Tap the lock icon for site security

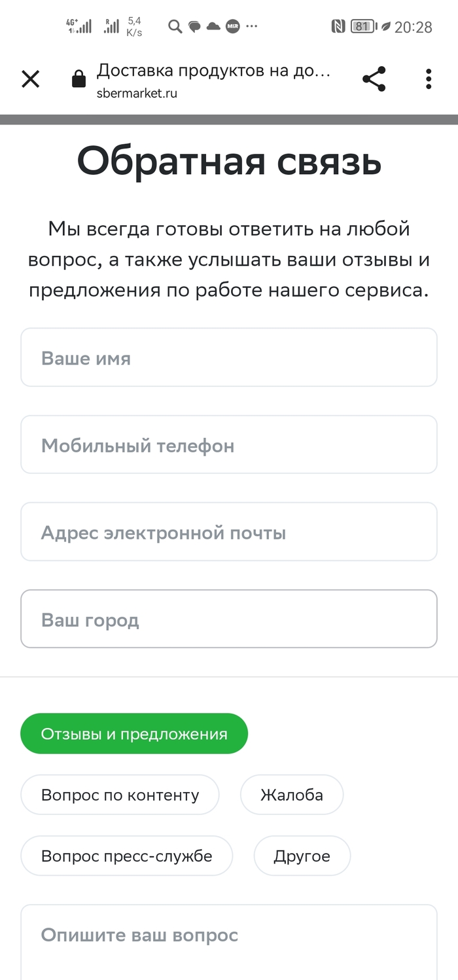pyautogui.click(x=79, y=80)
